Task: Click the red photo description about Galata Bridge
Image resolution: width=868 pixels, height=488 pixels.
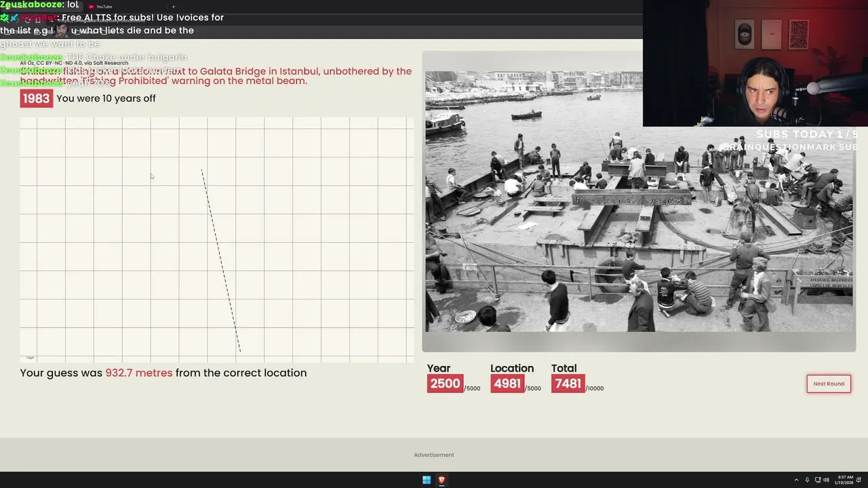Action: click(216, 76)
